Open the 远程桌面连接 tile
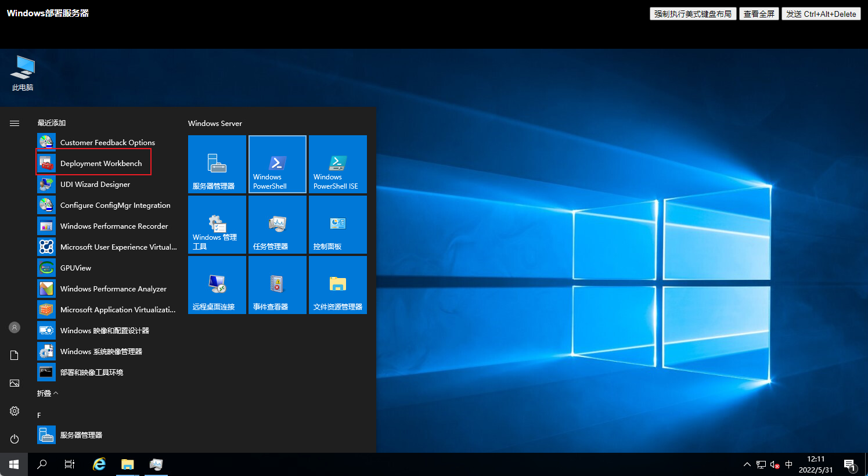868x476 pixels. click(217, 285)
